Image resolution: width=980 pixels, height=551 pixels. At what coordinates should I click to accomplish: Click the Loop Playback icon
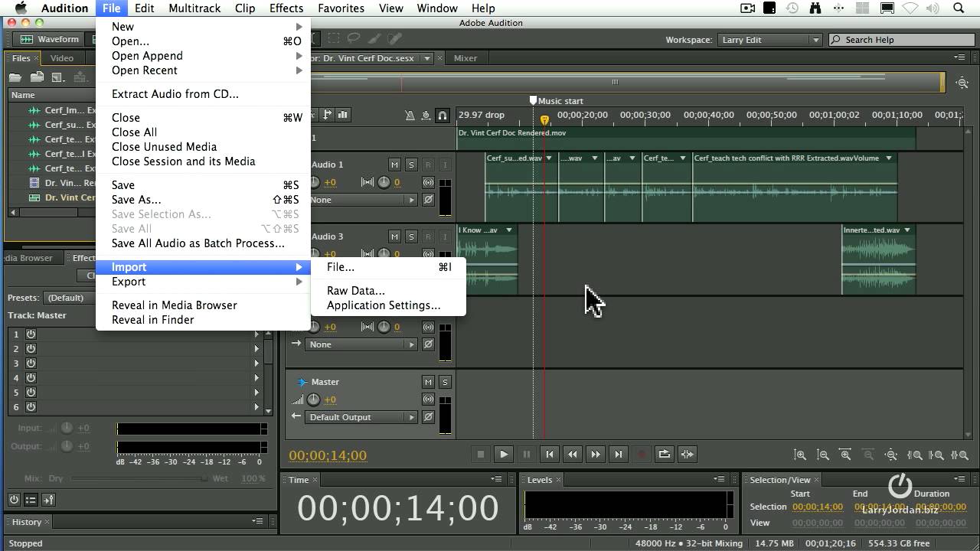coord(665,455)
